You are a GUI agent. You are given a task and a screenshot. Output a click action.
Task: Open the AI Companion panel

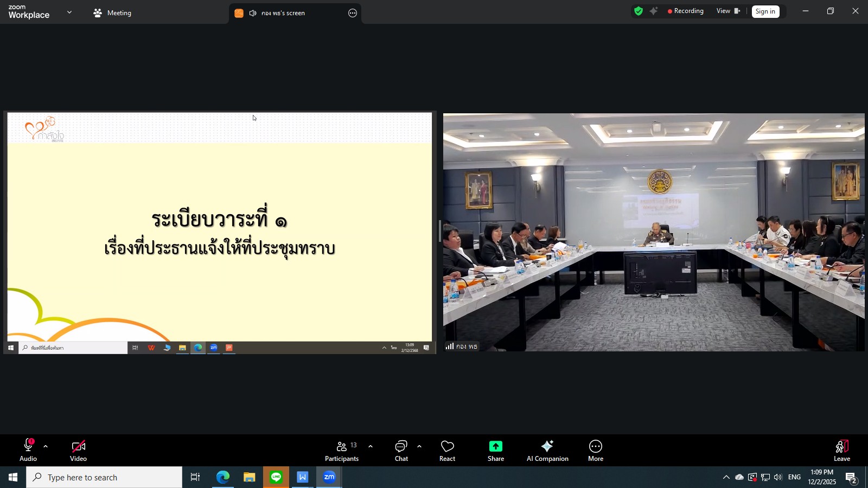[x=547, y=450]
